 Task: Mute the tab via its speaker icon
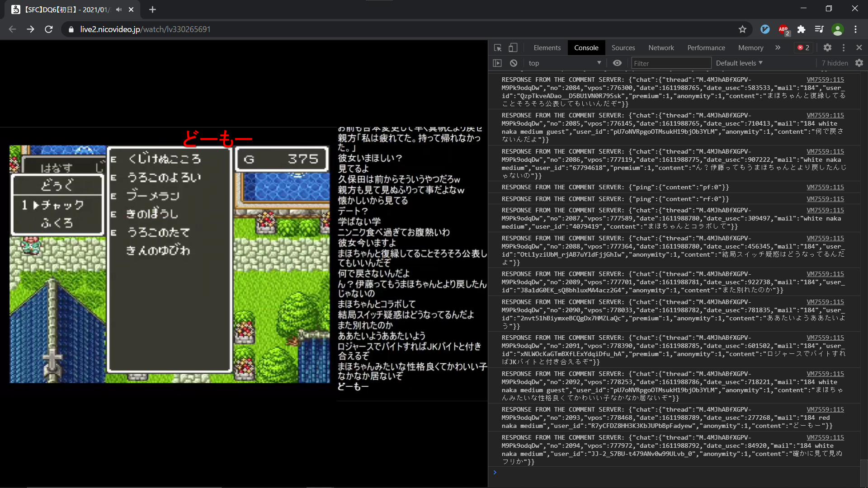(x=119, y=9)
